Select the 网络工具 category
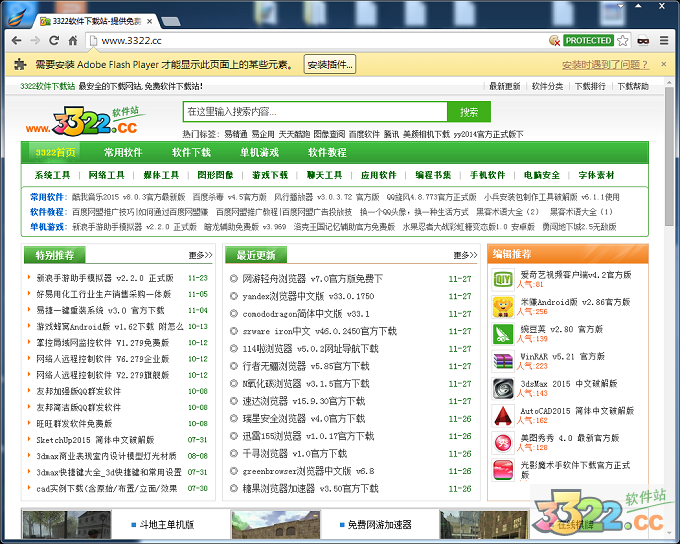 coord(107,175)
